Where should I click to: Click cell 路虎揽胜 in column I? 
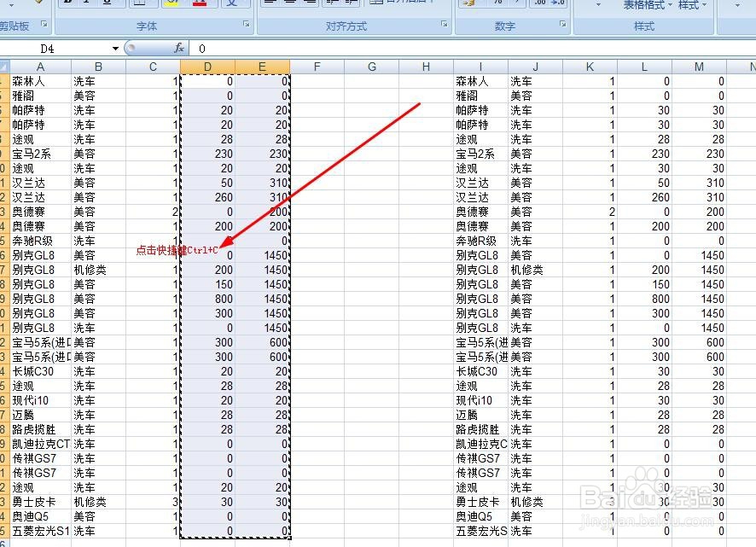pos(480,429)
